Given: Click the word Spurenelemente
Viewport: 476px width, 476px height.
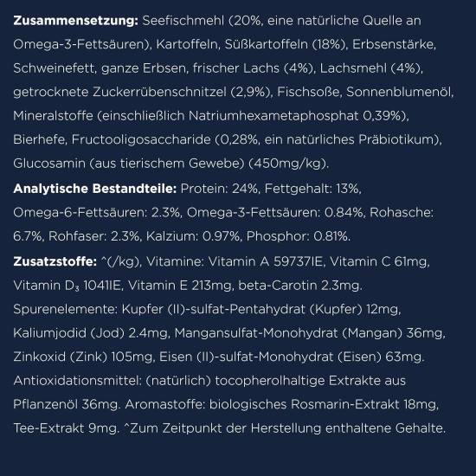Looking at the screenshot, I should tap(66, 309).
